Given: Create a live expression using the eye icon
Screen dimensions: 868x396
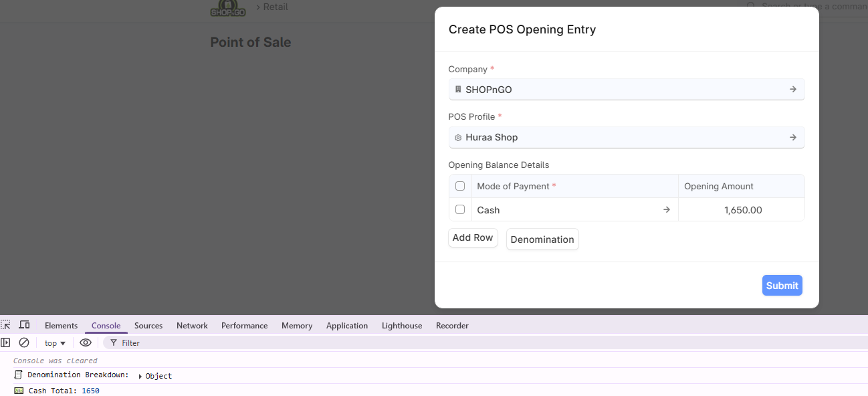Looking at the screenshot, I should (86, 342).
